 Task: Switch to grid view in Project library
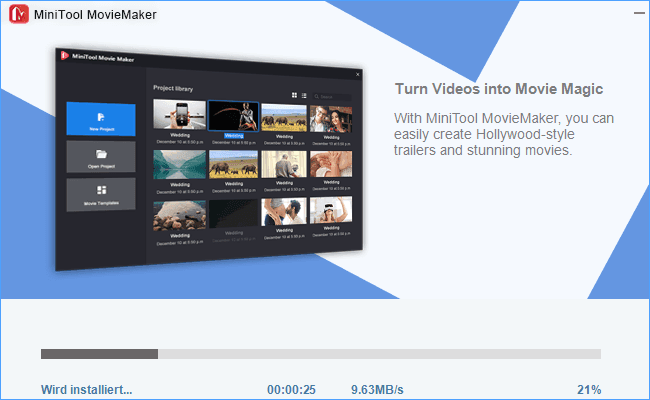294,95
